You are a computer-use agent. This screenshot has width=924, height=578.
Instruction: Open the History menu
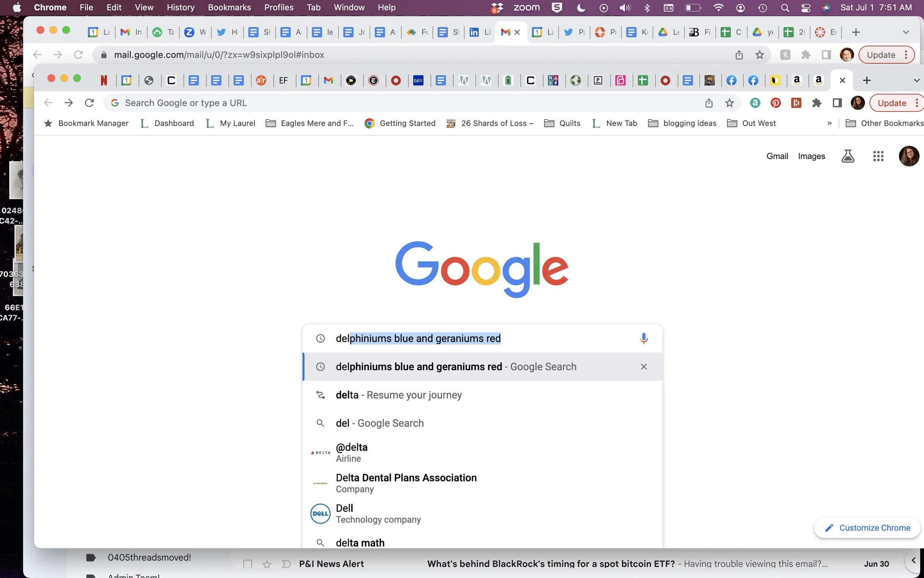[x=180, y=8]
